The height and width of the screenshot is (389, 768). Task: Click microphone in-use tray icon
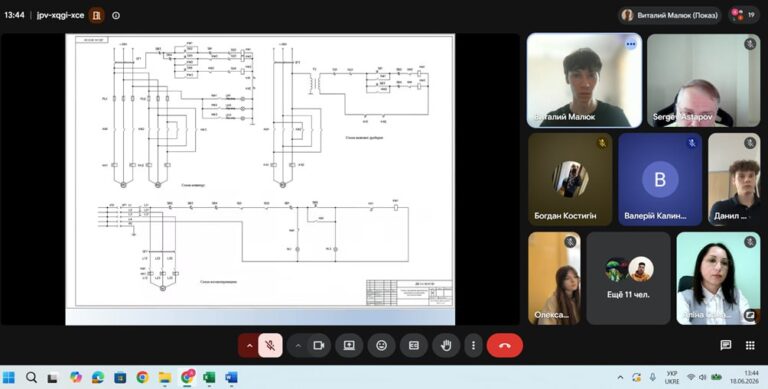(x=652, y=377)
